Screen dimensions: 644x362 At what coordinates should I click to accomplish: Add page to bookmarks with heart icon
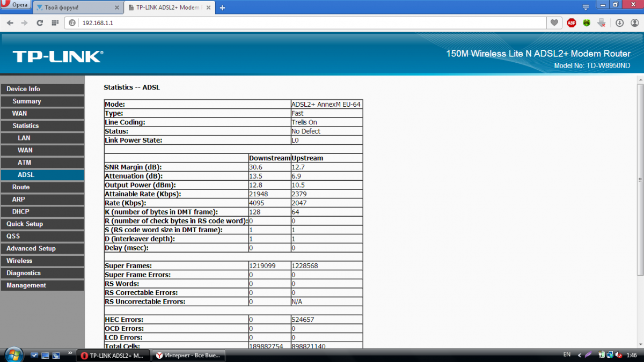click(x=554, y=23)
